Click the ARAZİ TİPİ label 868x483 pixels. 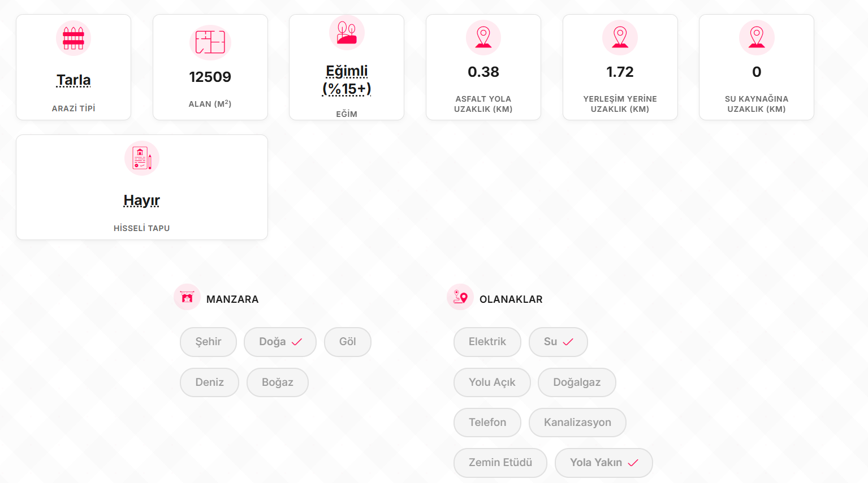pyautogui.click(x=74, y=108)
